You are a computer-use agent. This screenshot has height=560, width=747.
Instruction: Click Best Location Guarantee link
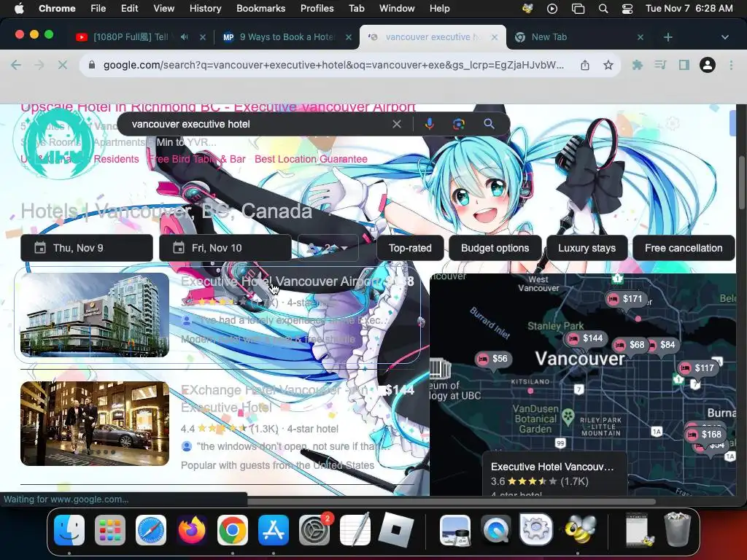pos(311,159)
